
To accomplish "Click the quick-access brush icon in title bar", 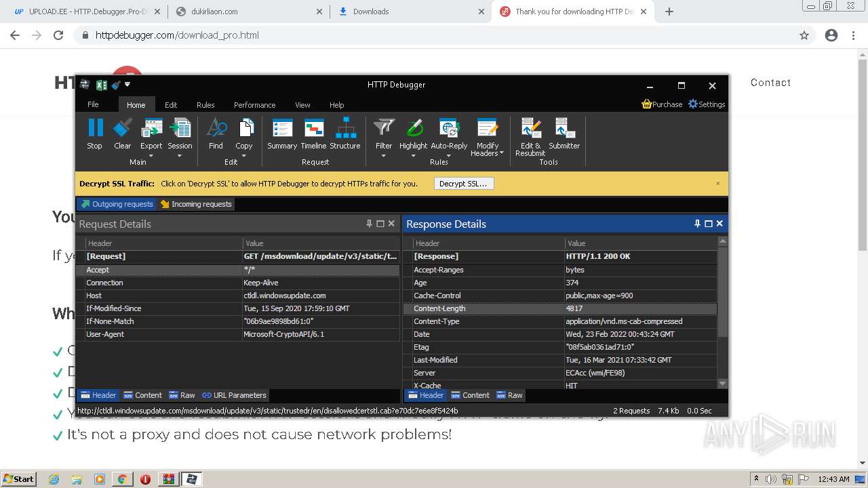I will pos(116,85).
